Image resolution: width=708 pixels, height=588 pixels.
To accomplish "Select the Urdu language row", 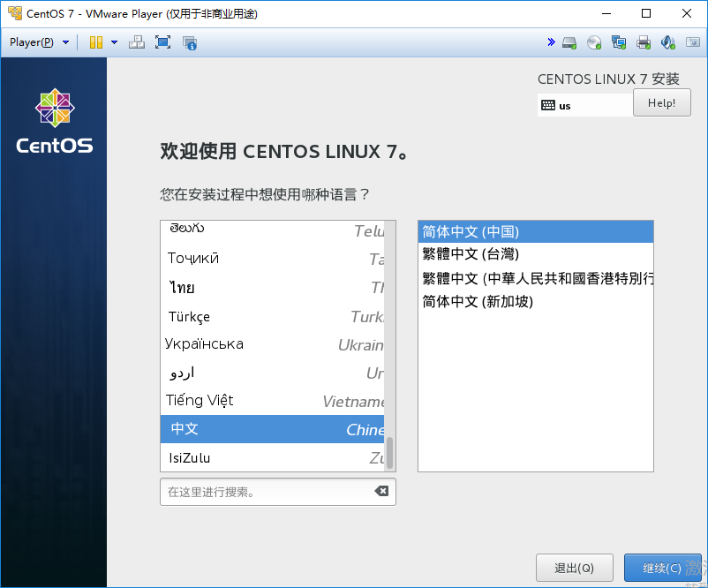I will point(272,373).
